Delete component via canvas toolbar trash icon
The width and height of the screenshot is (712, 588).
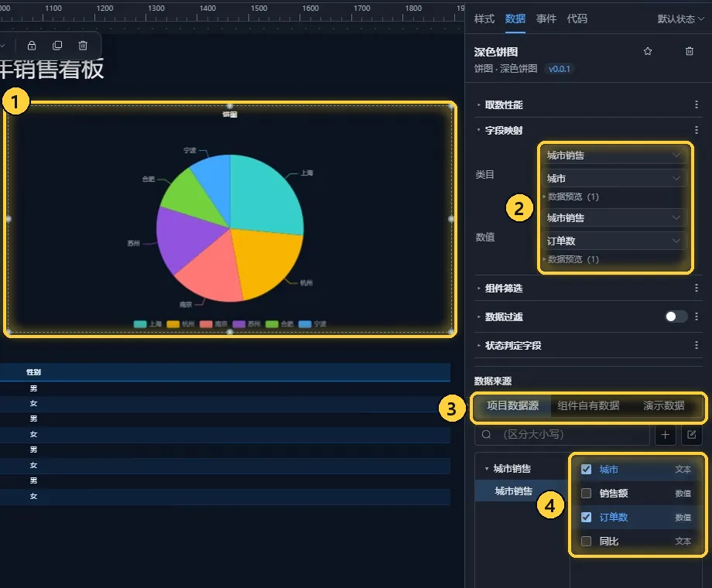(x=83, y=46)
